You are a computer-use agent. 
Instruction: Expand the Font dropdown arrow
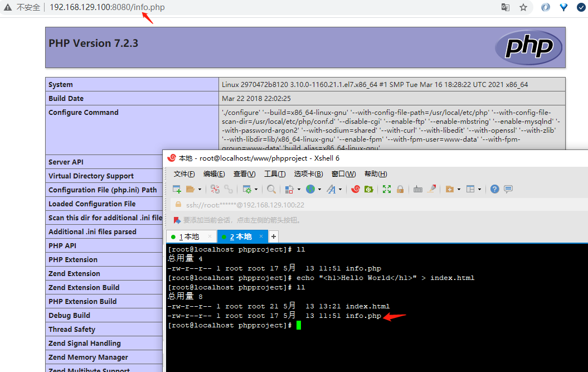coord(340,189)
